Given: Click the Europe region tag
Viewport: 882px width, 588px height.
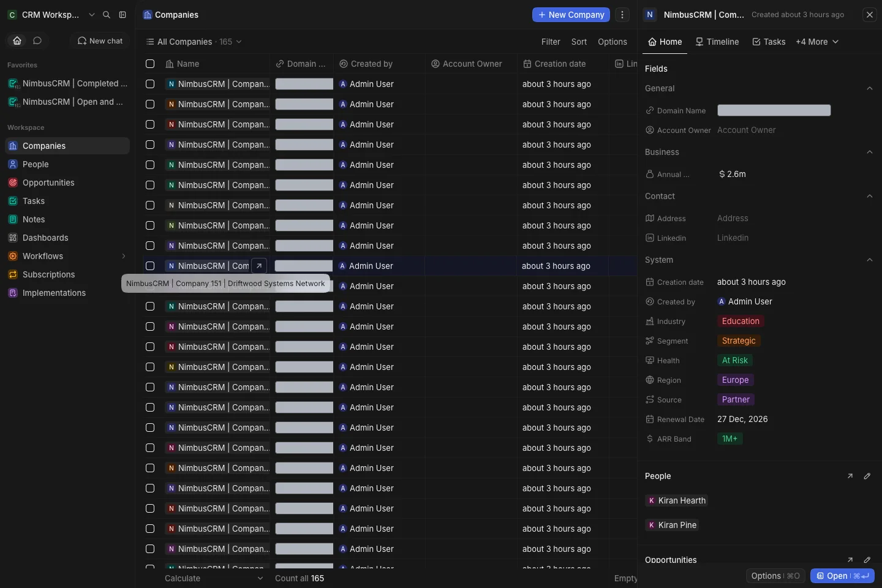Looking at the screenshot, I should click(x=735, y=380).
